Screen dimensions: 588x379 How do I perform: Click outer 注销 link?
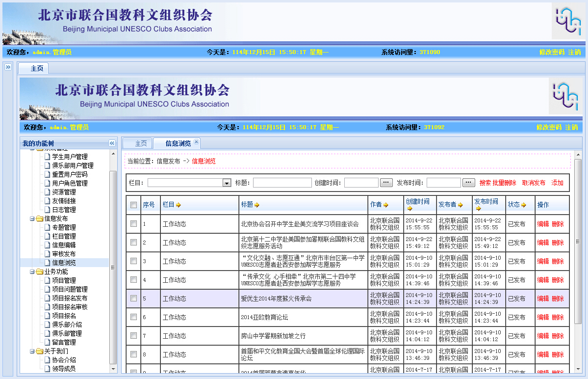(x=574, y=52)
